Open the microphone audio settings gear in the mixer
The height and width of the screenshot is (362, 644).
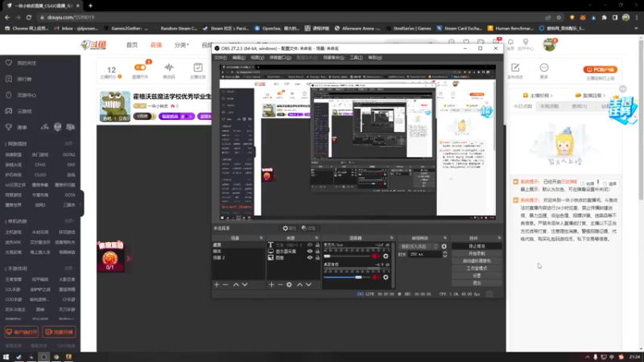point(386,256)
